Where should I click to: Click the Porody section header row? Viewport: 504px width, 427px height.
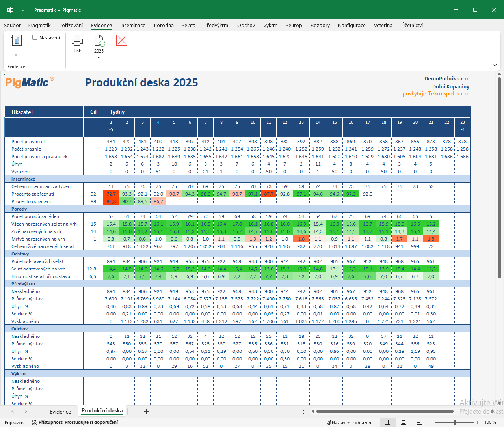click(238, 209)
